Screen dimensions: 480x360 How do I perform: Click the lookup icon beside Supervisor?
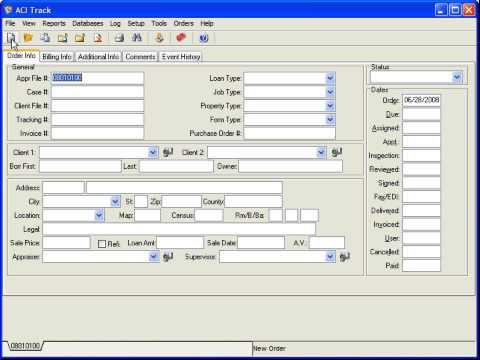coord(344,257)
